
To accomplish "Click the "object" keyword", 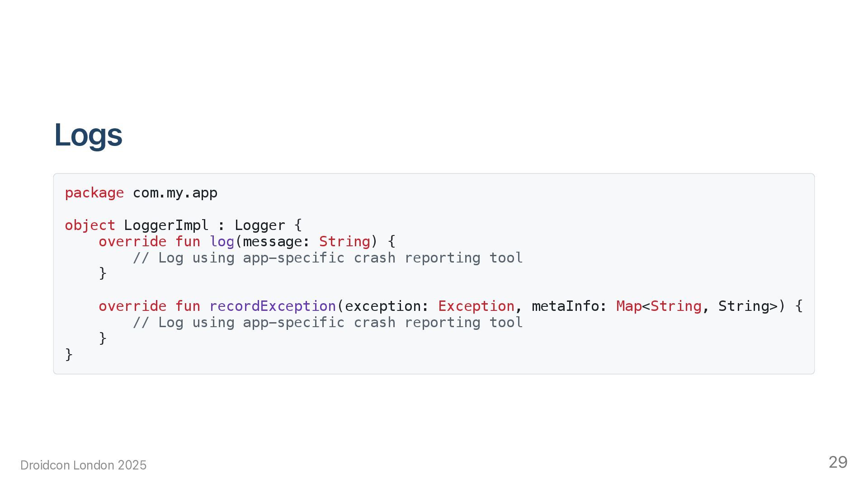I will [x=90, y=225].
